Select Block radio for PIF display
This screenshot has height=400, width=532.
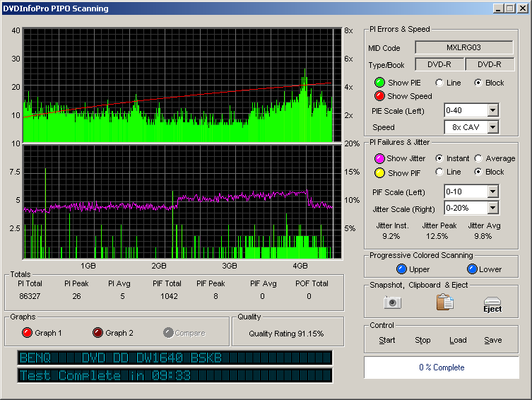478,172
